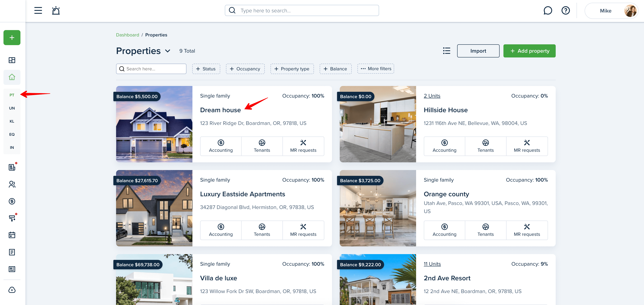644x305 pixels.
Task: Open the chat messages icon
Action: click(548, 10)
